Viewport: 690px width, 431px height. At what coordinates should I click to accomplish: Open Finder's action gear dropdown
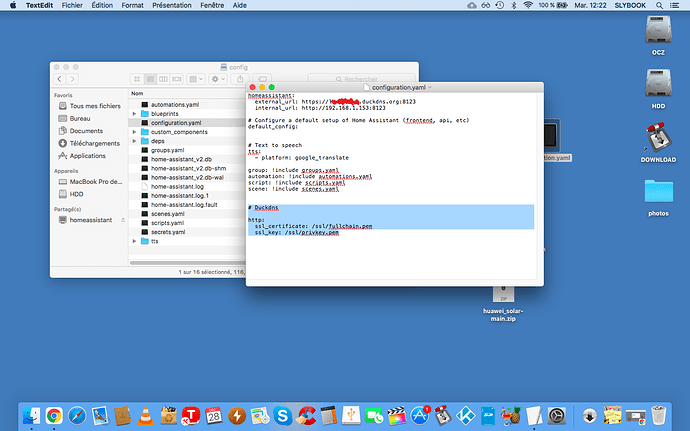tap(218, 79)
